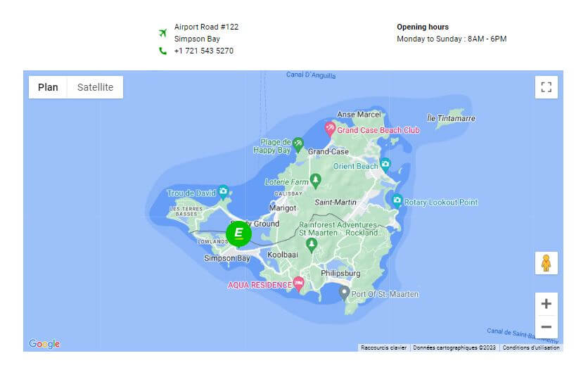Click the Canal D'Anguilla label
The image size is (588, 377).
(311, 75)
